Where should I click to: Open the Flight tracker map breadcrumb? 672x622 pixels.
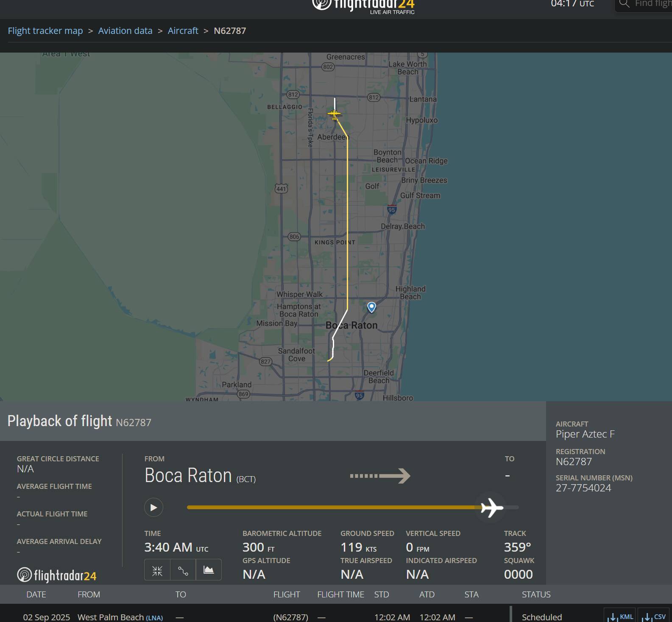click(x=45, y=31)
